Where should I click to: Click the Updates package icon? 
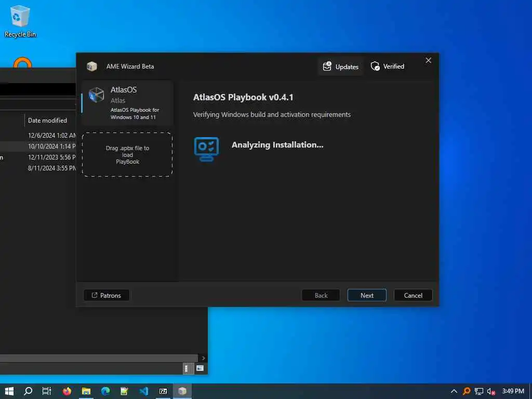(x=327, y=66)
